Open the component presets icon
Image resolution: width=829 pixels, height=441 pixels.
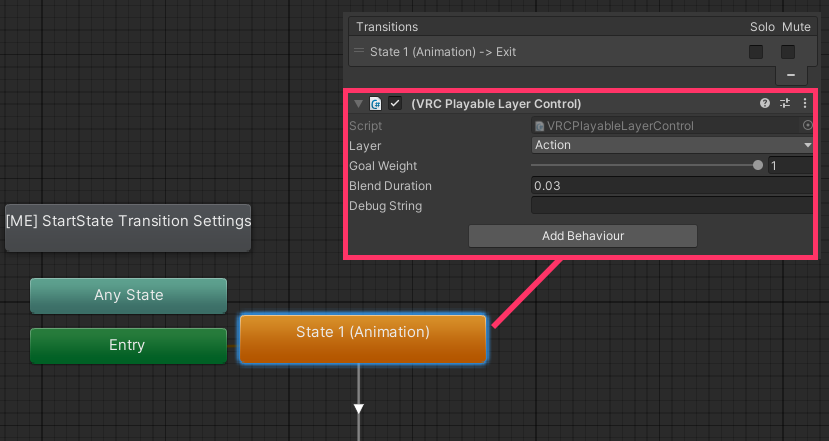tap(785, 103)
